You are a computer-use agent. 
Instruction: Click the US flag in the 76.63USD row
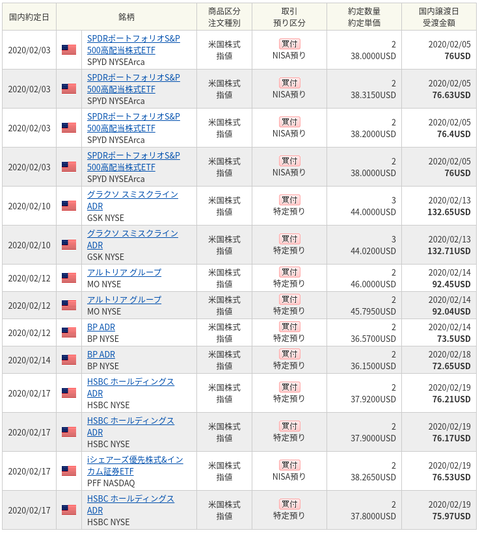pos(69,89)
